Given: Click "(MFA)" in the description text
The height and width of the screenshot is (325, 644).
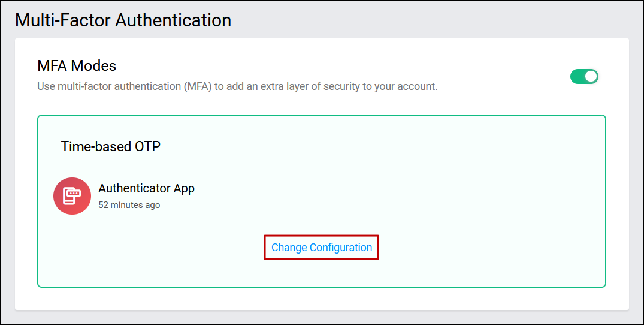Looking at the screenshot, I should (198, 86).
